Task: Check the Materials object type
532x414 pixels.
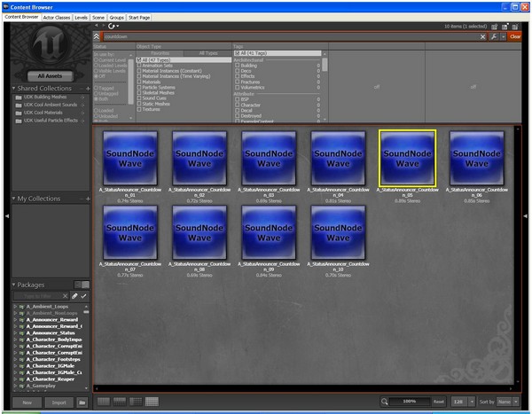Action: (139, 82)
